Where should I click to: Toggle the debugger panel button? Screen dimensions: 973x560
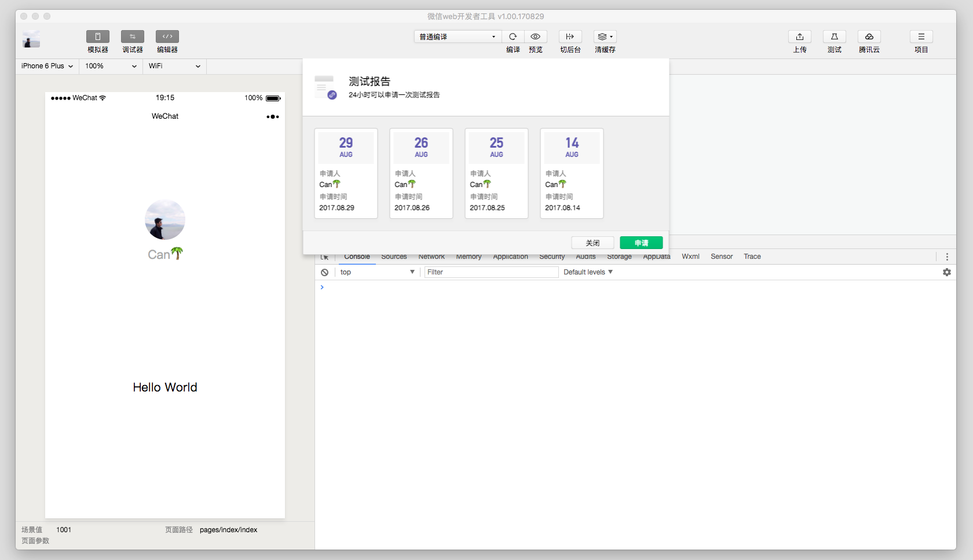(x=133, y=36)
